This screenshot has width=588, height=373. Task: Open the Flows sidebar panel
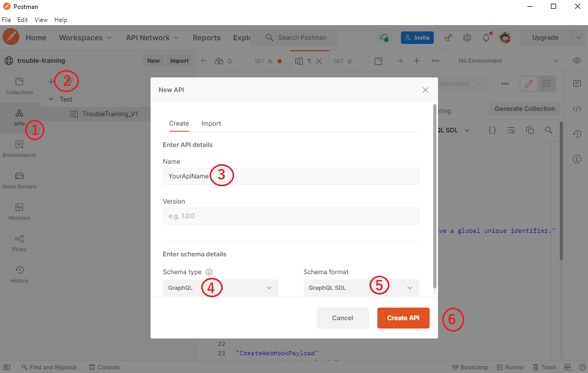pyautogui.click(x=19, y=243)
